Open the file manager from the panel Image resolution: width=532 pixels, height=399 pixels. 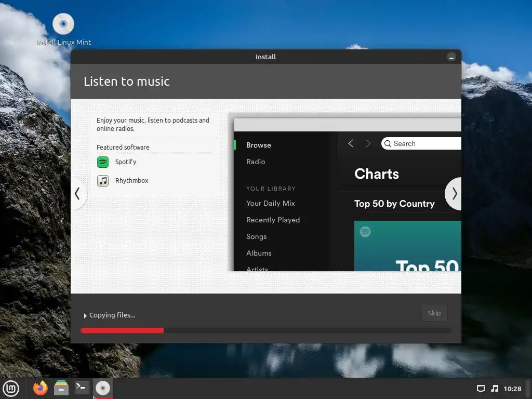pyautogui.click(x=61, y=388)
